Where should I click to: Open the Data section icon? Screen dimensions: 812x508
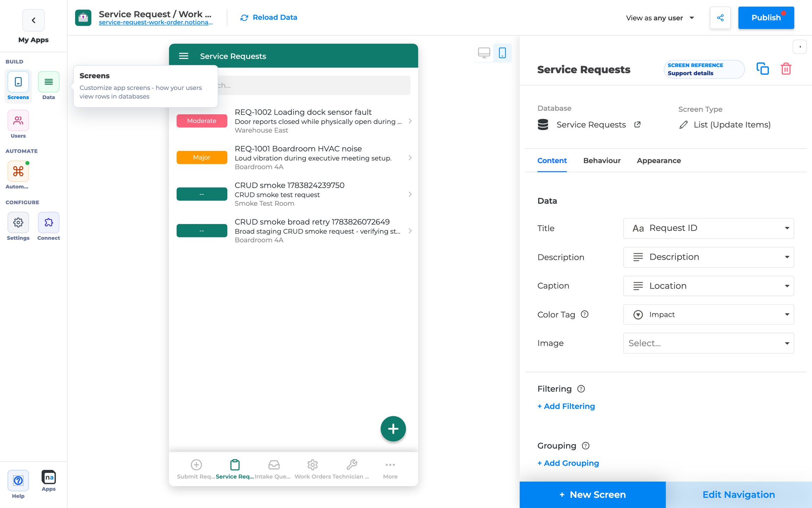point(49,82)
